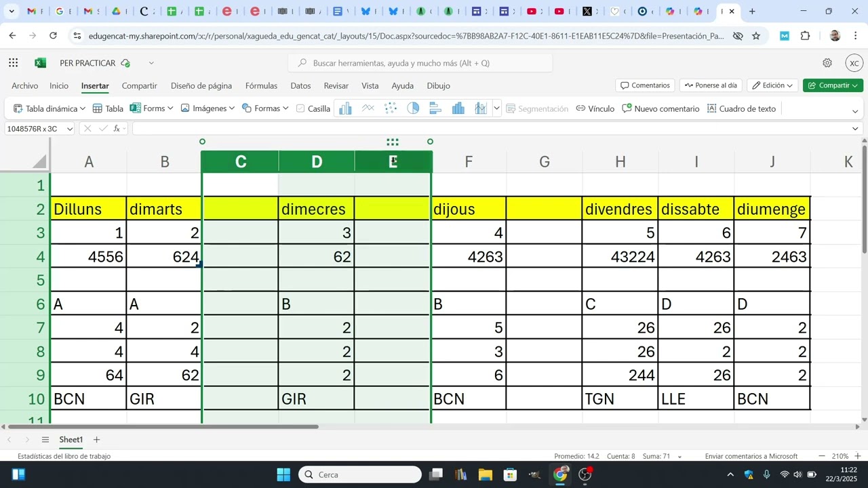The width and height of the screenshot is (868, 488).
Task: Click Ponerse al día button
Action: 711,85
